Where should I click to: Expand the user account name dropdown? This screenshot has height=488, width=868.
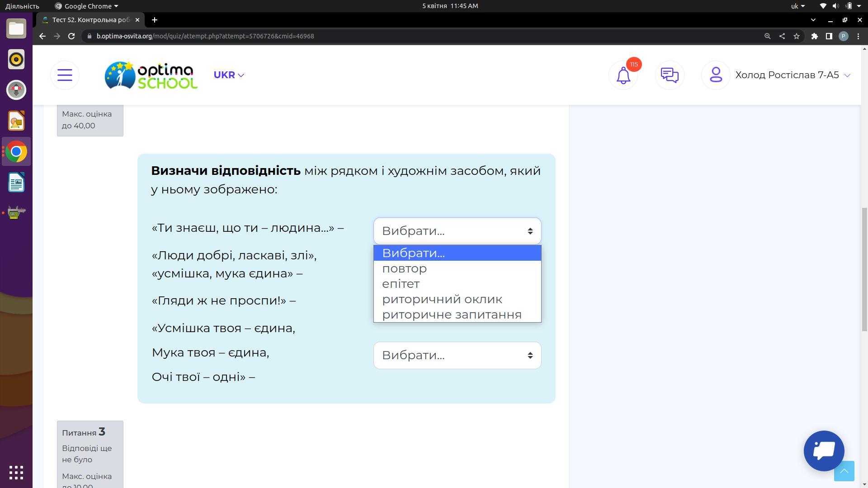(x=793, y=75)
